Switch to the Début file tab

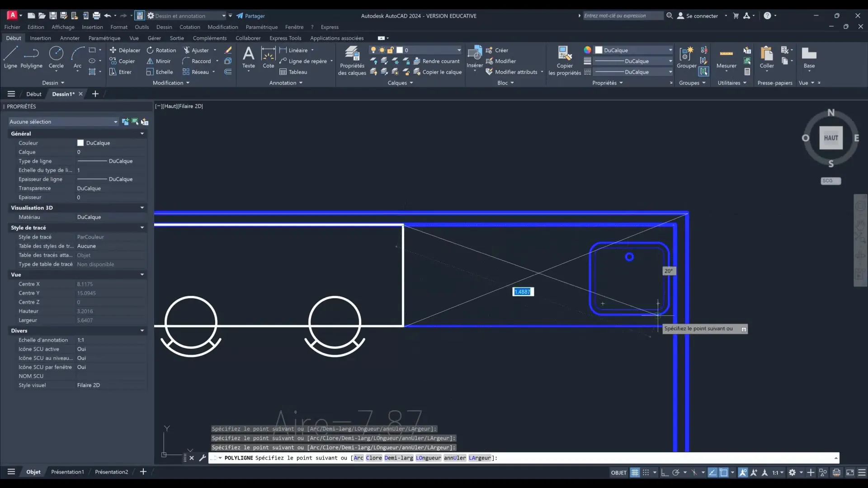point(33,94)
